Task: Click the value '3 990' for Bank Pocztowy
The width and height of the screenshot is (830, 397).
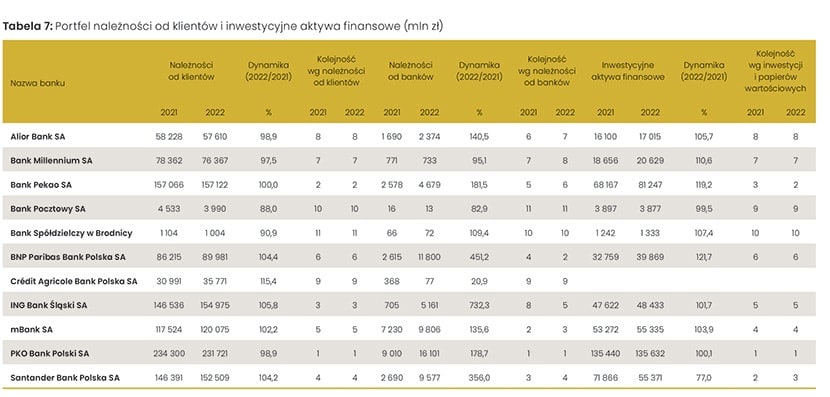Action: [214, 209]
